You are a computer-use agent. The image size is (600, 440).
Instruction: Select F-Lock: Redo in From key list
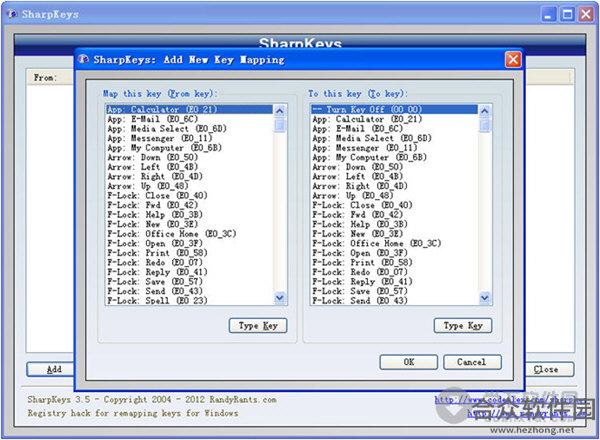189,262
